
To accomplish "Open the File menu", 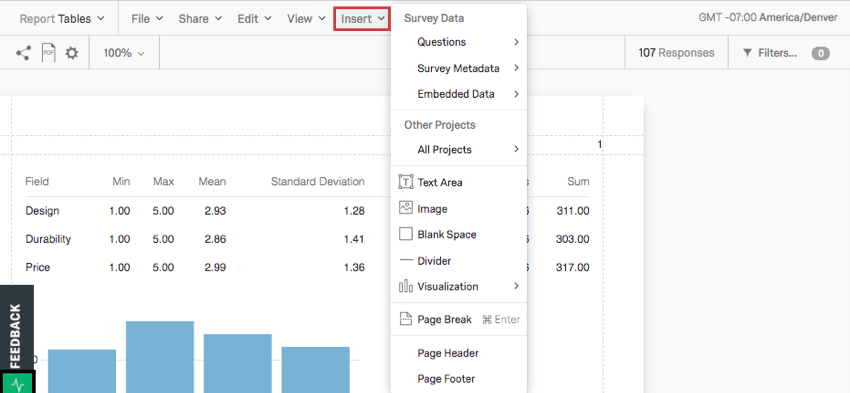I will click(x=147, y=19).
